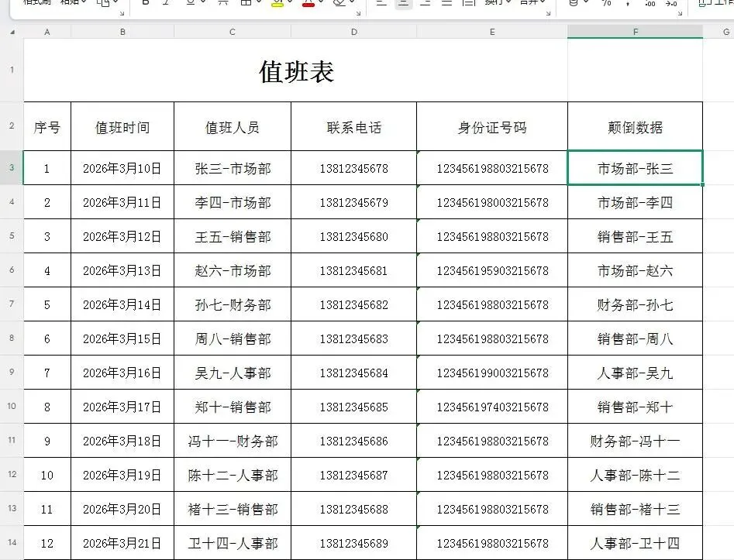734x560 pixels.
Task: Select the ID cell 123456198003215678
Action: [492, 202]
